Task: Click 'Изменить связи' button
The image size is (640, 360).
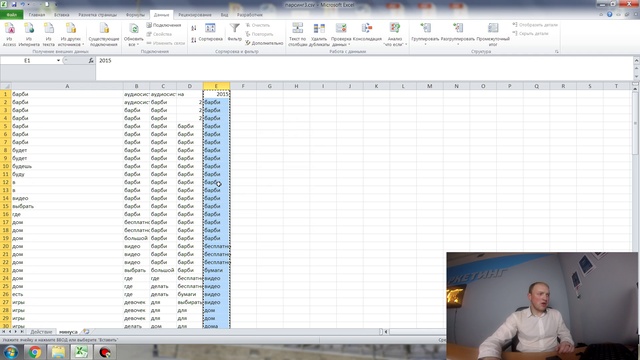Action: click(166, 43)
